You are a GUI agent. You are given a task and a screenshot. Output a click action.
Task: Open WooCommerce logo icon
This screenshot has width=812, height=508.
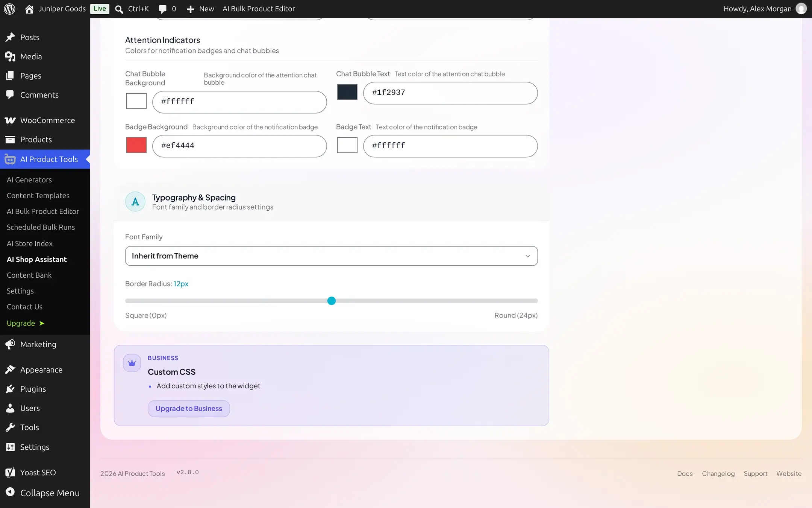click(10, 120)
